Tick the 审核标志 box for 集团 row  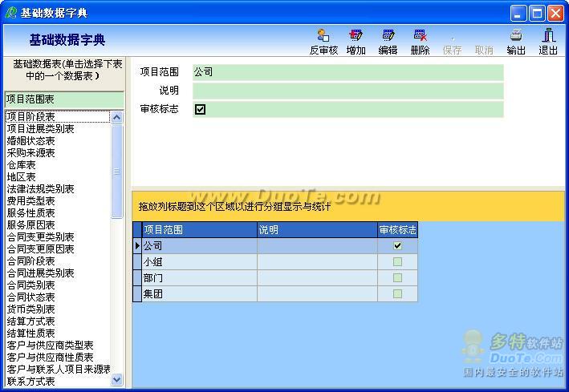[x=397, y=294]
